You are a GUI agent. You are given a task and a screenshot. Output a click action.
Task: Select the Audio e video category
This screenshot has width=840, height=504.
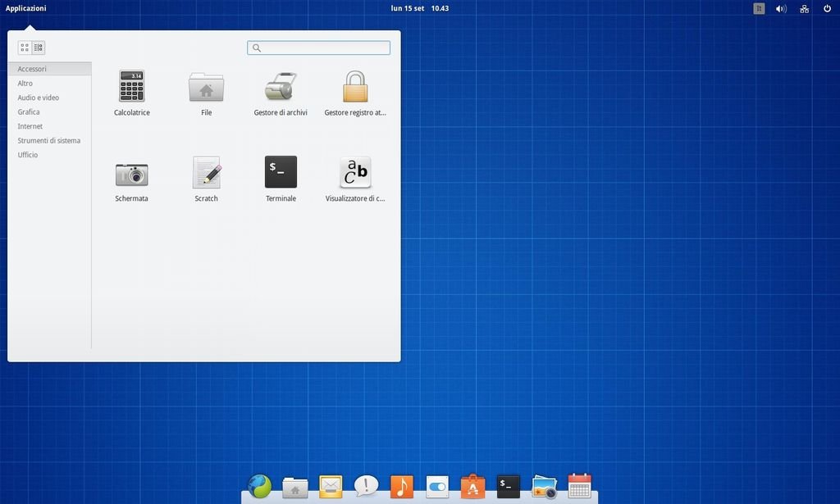pyautogui.click(x=39, y=98)
